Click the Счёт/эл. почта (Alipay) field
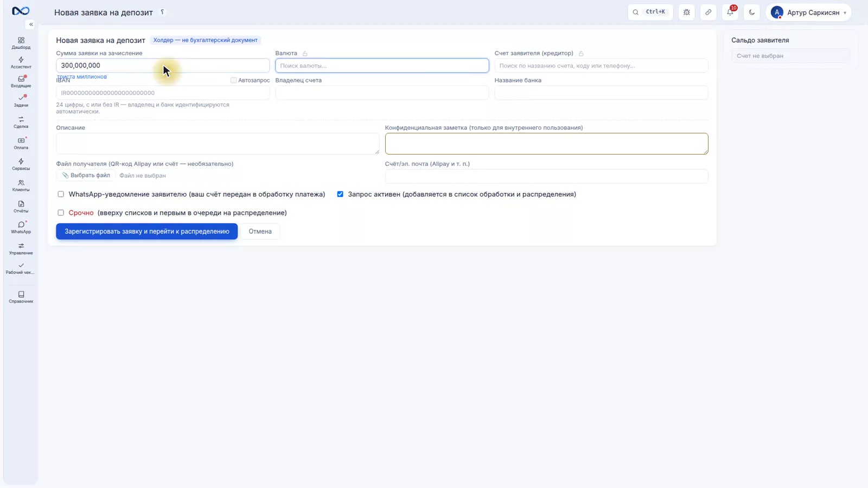Screen dimensions: 868x488 click(x=546, y=176)
